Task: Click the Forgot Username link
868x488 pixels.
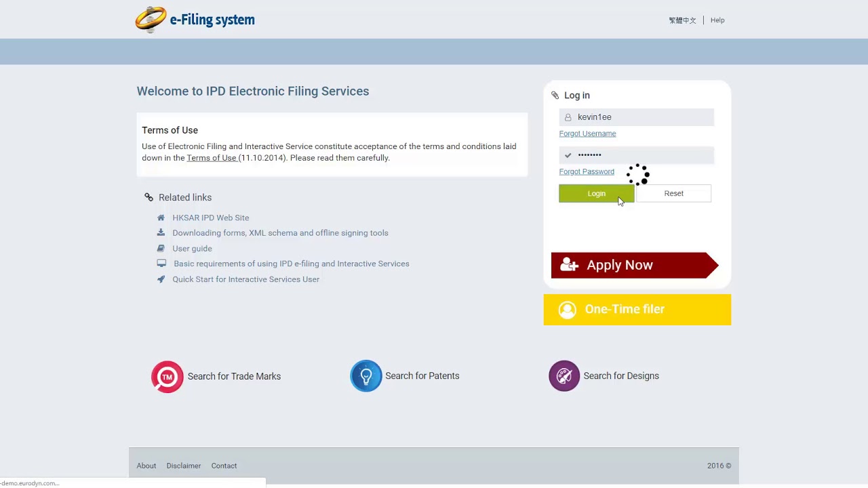Action: pyautogui.click(x=587, y=134)
